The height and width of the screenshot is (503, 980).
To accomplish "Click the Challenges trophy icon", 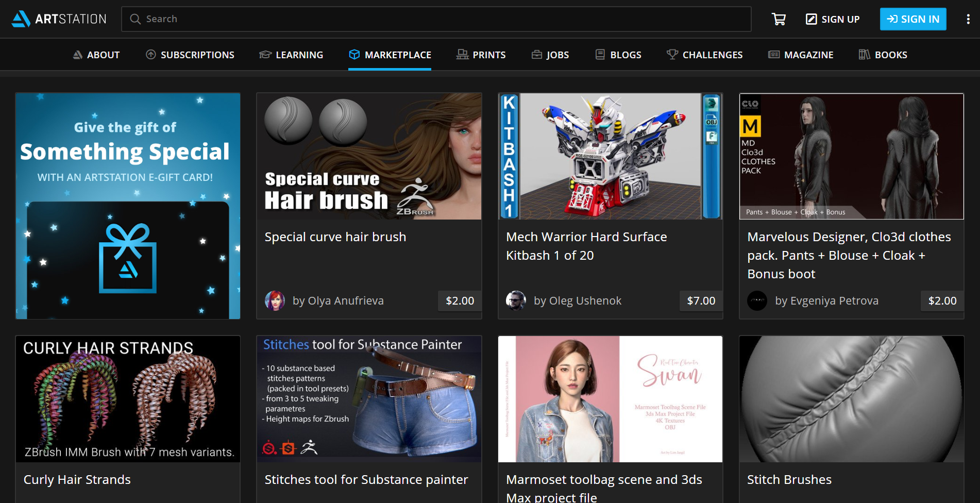I will coord(672,55).
